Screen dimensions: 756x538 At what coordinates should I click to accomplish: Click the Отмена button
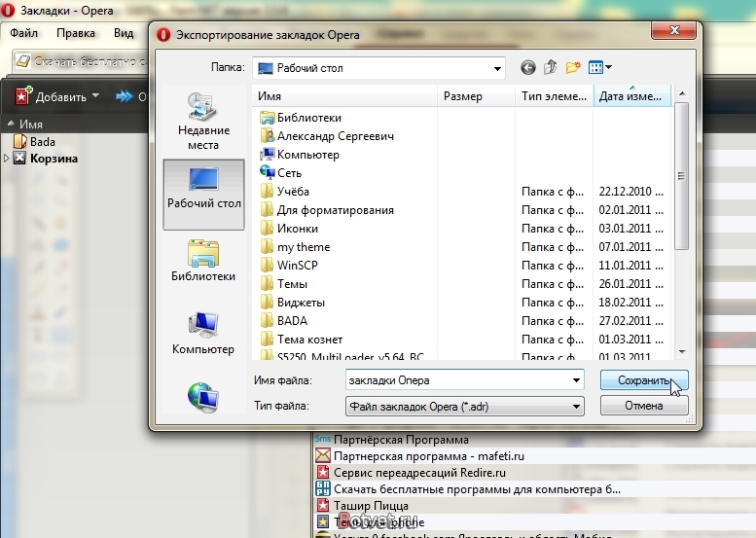click(644, 406)
